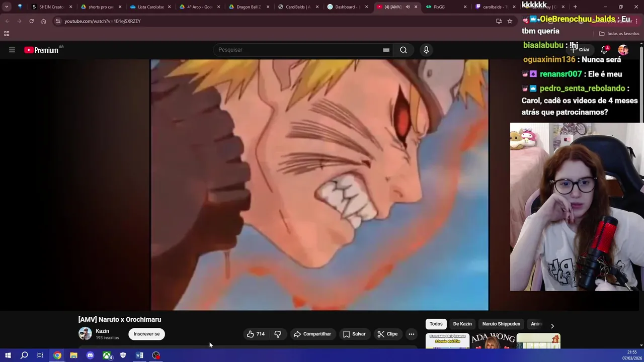Dislike the video with thumbs down
This screenshot has height=362, width=644.
point(278,334)
